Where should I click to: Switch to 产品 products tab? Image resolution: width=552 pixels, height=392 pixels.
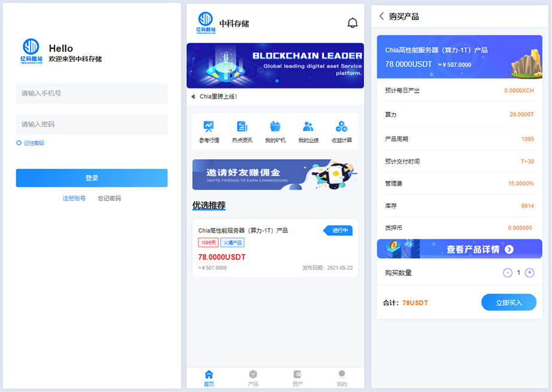tap(253, 378)
